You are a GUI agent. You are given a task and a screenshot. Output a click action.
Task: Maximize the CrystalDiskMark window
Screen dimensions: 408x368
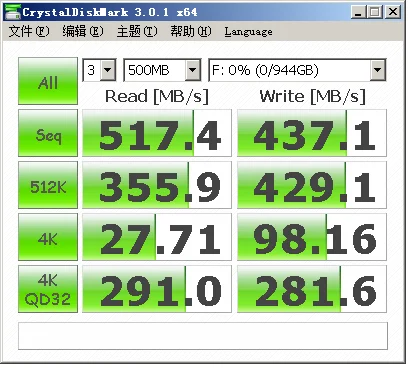pos(375,12)
